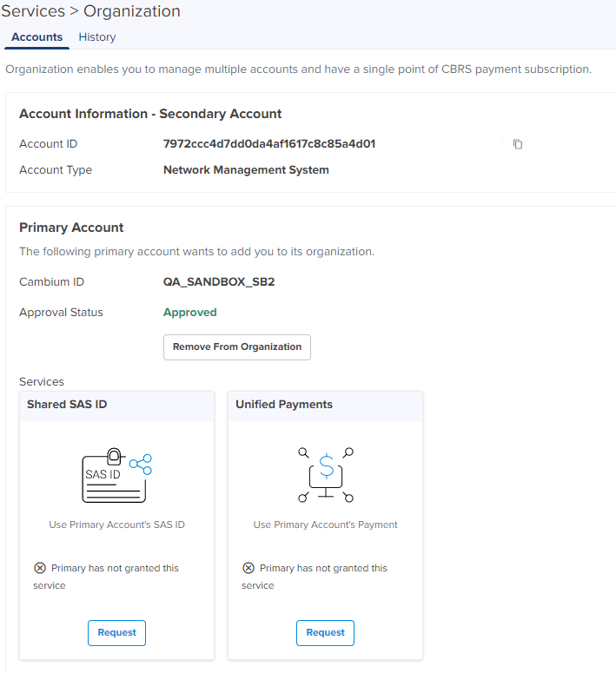Click the Unified Payments card header
Screen dimensions: 616x673
tap(284, 405)
